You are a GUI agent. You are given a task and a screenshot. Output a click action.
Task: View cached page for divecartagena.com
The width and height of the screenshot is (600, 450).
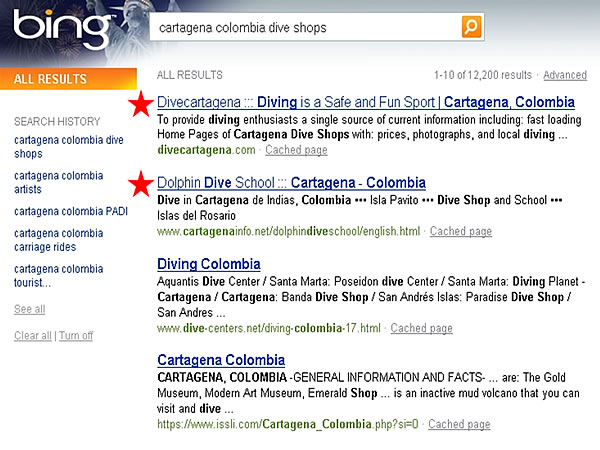[x=295, y=150]
